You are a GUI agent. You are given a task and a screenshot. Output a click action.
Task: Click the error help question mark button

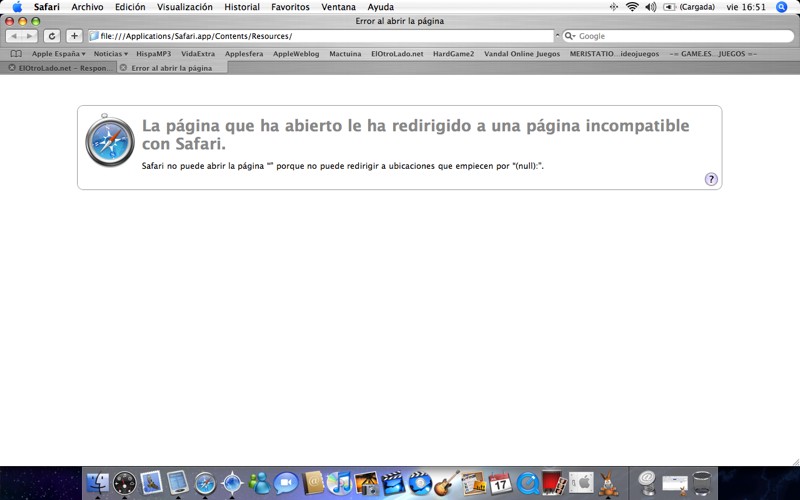[711, 179]
